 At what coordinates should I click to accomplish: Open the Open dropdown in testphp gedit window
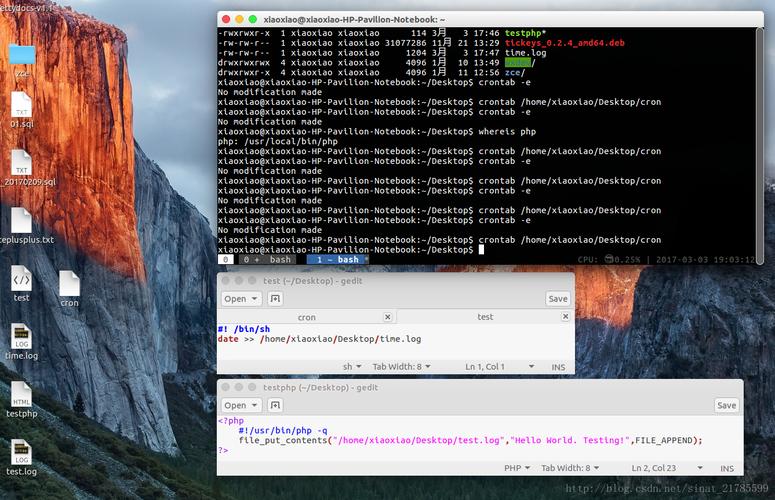(241, 405)
